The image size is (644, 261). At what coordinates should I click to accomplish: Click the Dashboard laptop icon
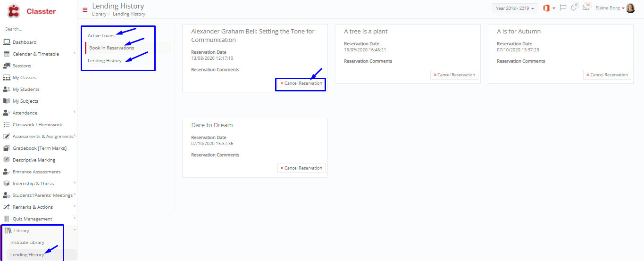click(7, 42)
